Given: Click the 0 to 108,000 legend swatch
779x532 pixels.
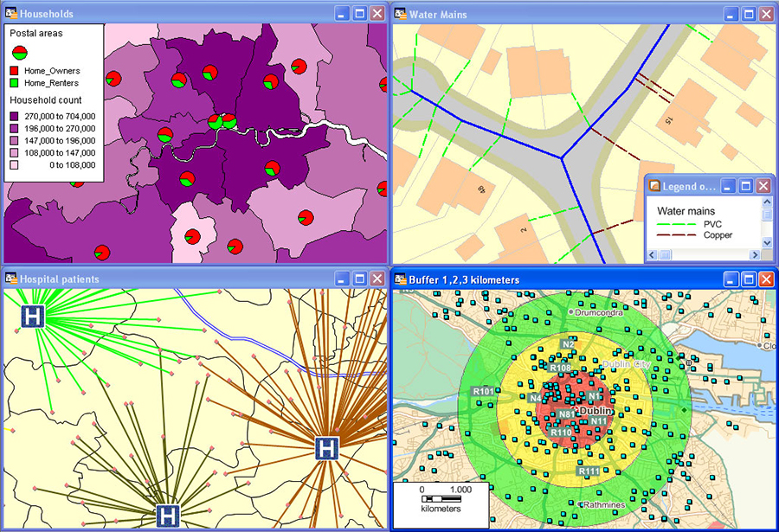Looking at the screenshot, I should click(15, 165).
